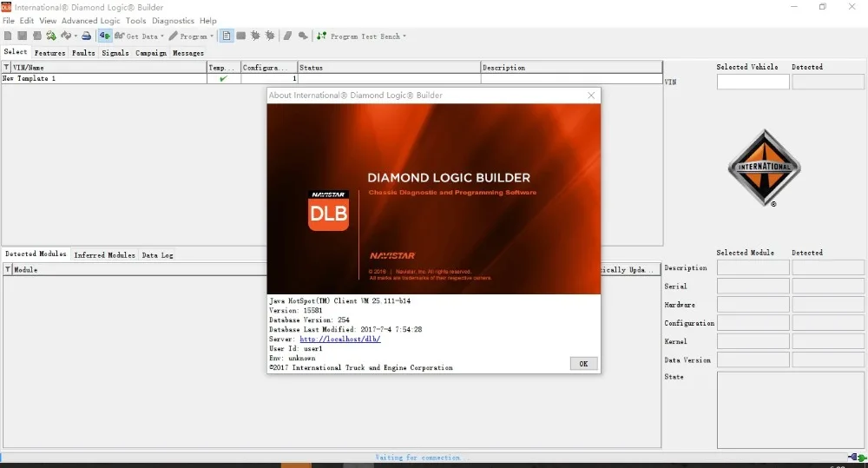868x468 pixels.
Task: Select the New Template 1 row
Action: pyautogui.click(x=332, y=79)
